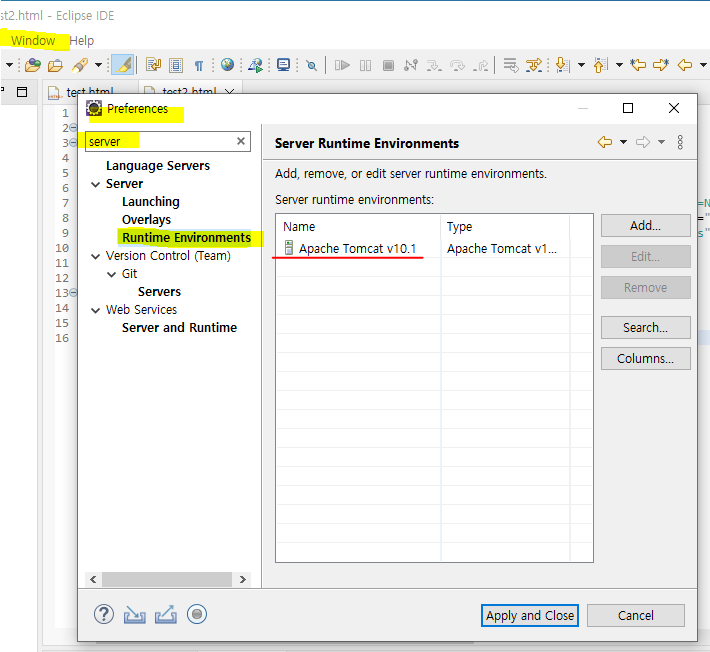710x652 pixels.
Task: Click the editor Back arrow in main toolbar
Action: [685, 65]
